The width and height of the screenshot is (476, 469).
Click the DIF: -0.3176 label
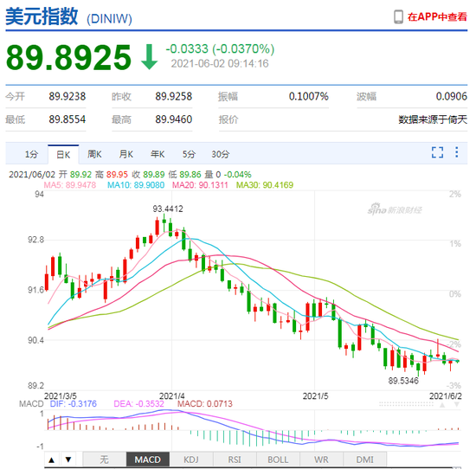[74, 404]
